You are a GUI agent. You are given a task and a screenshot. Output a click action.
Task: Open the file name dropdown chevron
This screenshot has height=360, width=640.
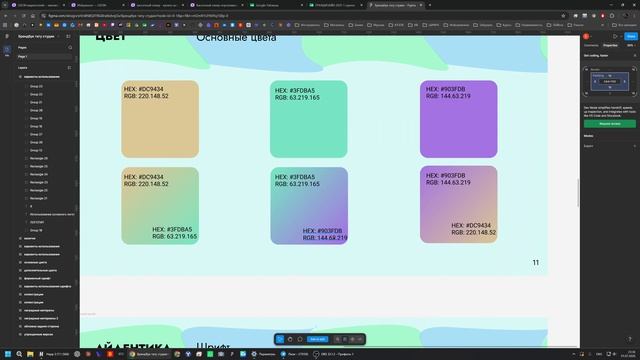(x=59, y=36)
